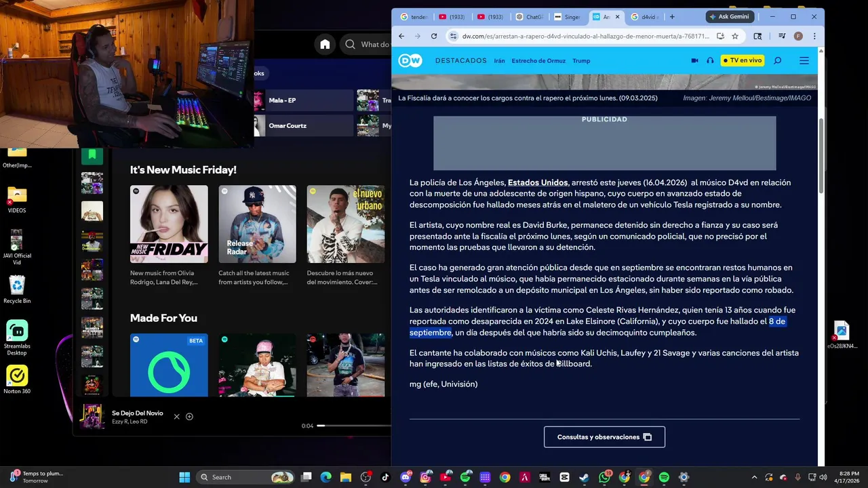
Task: Open the BETA green circle Made For You card
Action: [169, 365]
